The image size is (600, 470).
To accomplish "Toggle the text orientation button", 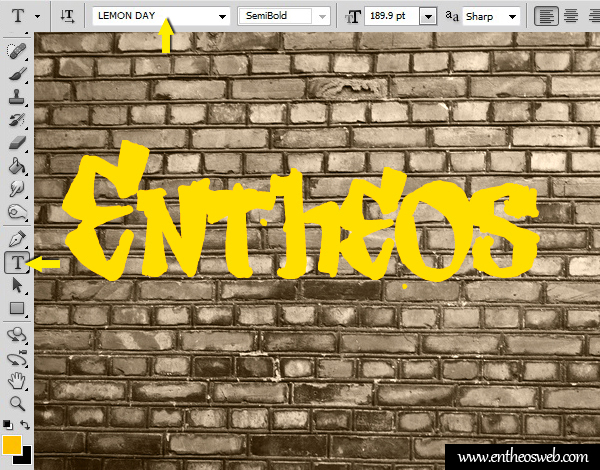I will 67,16.
